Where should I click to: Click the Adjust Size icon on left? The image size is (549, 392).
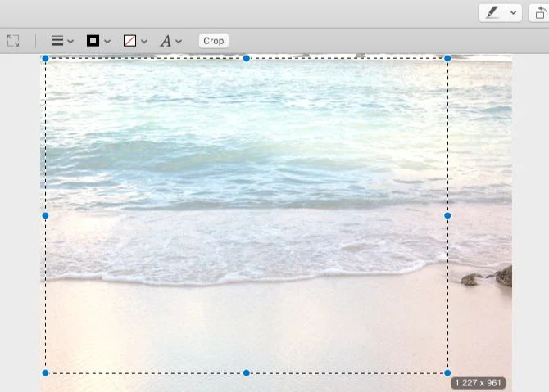[13, 41]
